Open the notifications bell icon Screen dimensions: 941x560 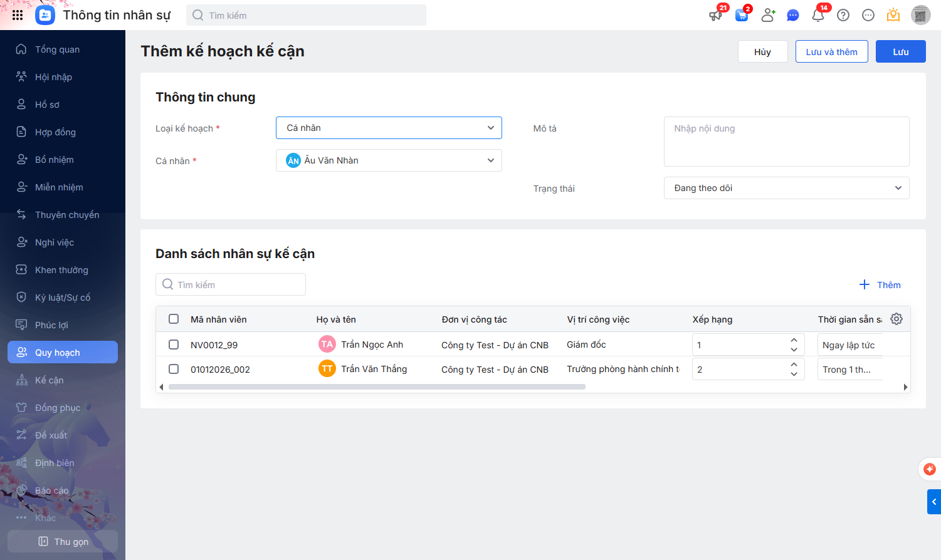point(817,15)
